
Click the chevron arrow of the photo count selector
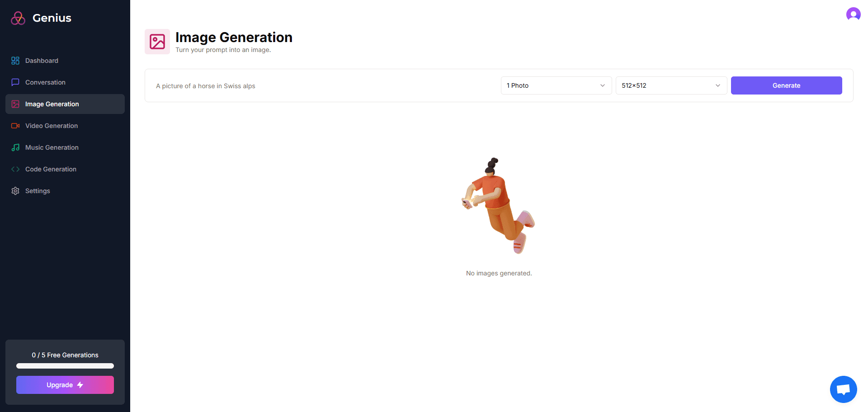(x=603, y=85)
